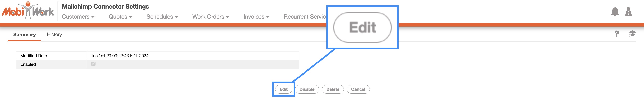Click the help question mark icon
The height and width of the screenshot is (112, 644).
(x=617, y=34)
